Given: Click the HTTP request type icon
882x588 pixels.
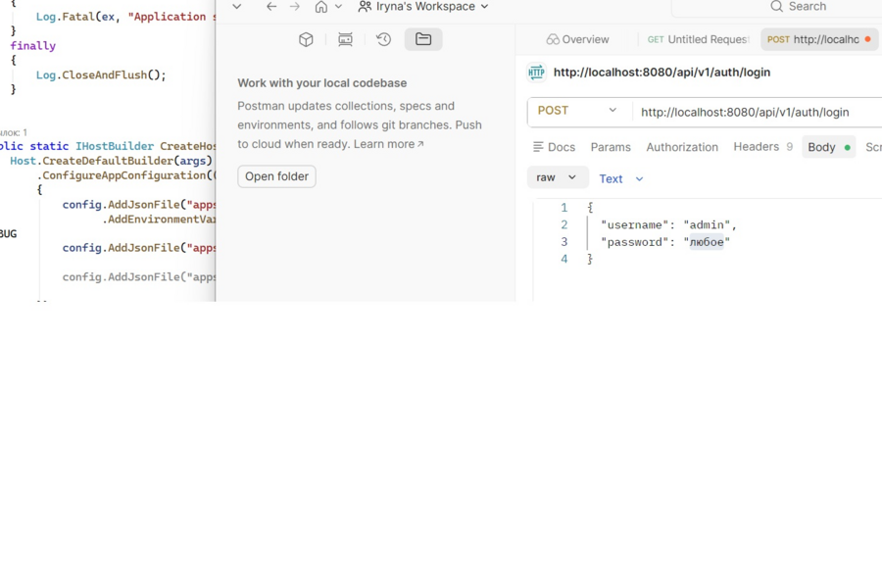Looking at the screenshot, I should click(536, 72).
